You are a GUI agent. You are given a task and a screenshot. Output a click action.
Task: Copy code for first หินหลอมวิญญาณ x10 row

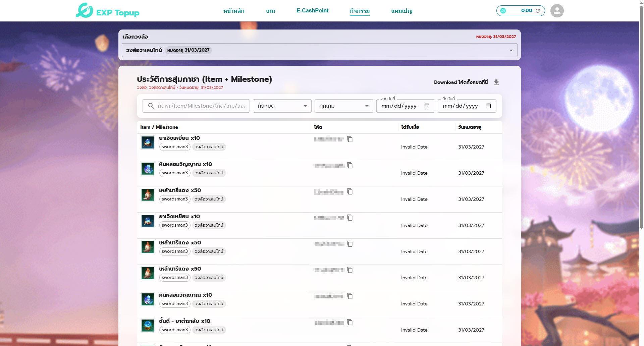(350, 165)
